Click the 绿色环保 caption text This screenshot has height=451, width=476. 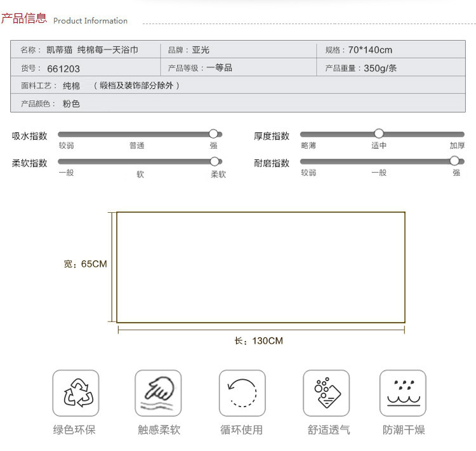point(74,430)
